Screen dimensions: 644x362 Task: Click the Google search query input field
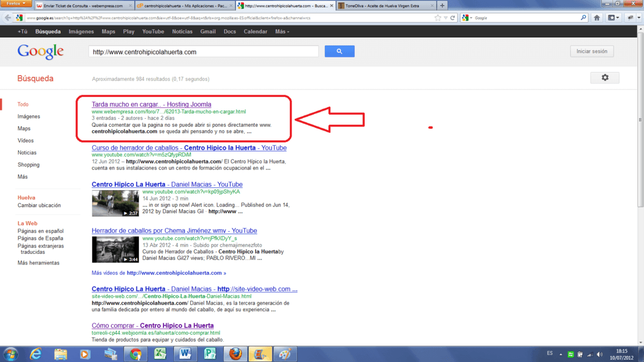point(203,51)
